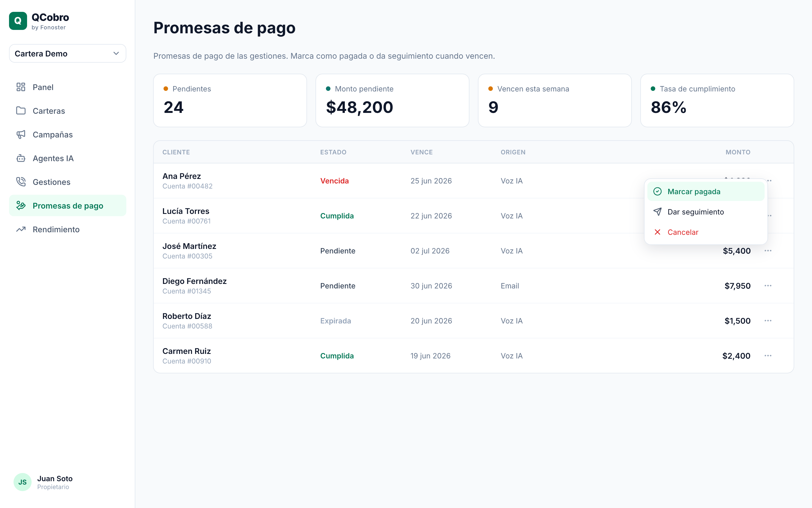Click the $7,950 amount
Screen dimensions: 812x508
737,286
